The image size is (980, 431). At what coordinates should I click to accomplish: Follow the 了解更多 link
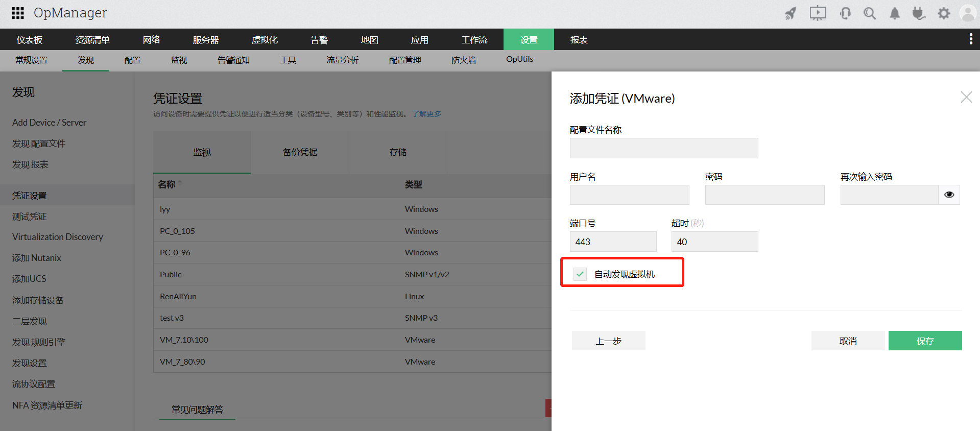[x=426, y=114]
